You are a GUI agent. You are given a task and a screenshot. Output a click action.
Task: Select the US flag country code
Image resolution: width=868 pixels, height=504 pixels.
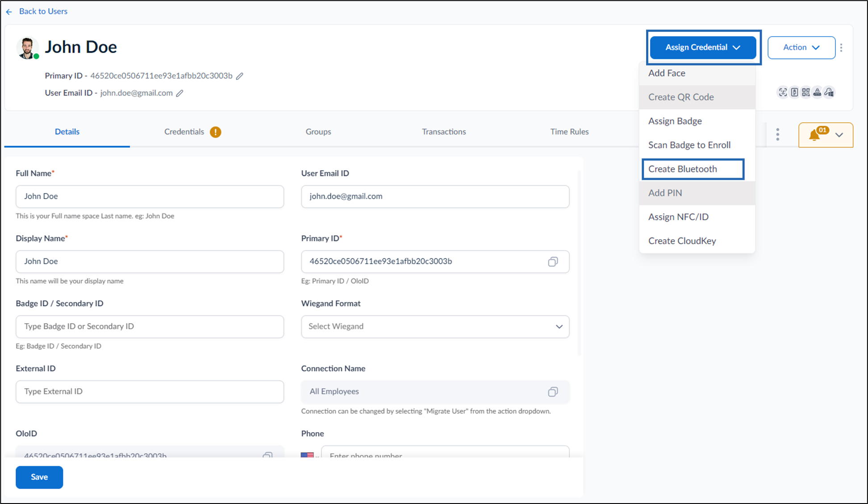307,455
